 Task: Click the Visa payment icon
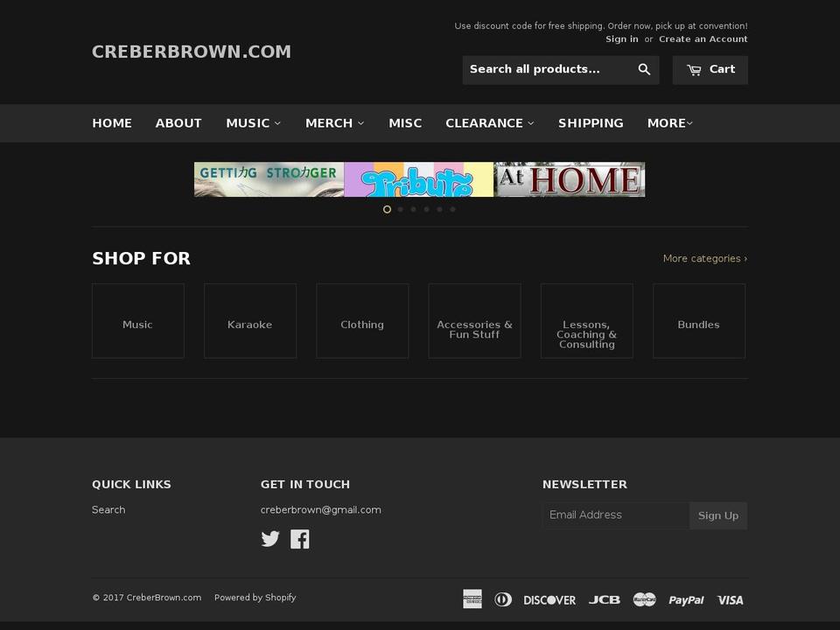pos(730,600)
